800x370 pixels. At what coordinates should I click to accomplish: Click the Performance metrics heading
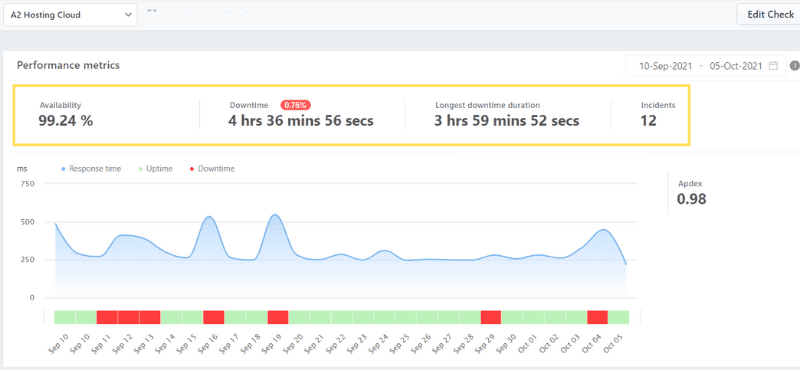[68, 65]
